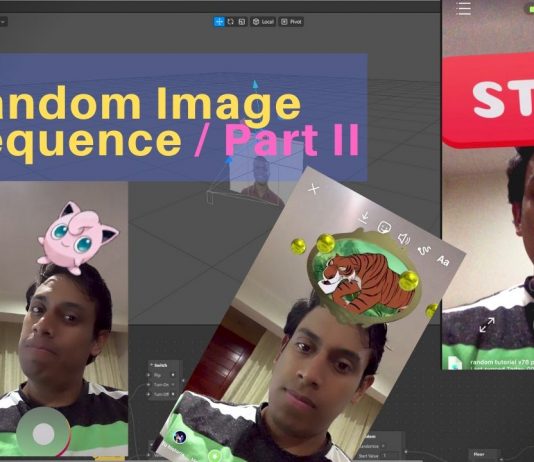
Task: Click the Turn Off input on Switch patch
Action: point(148,394)
